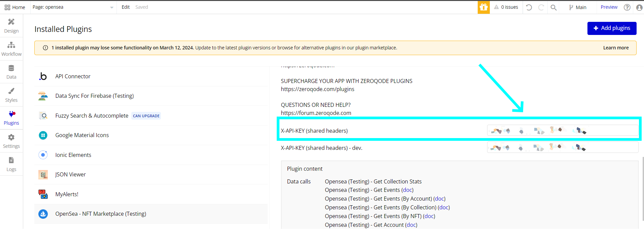Viewport: 644px width, 252px height.
Task: Click the Plugin content heading
Action: click(x=305, y=169)
